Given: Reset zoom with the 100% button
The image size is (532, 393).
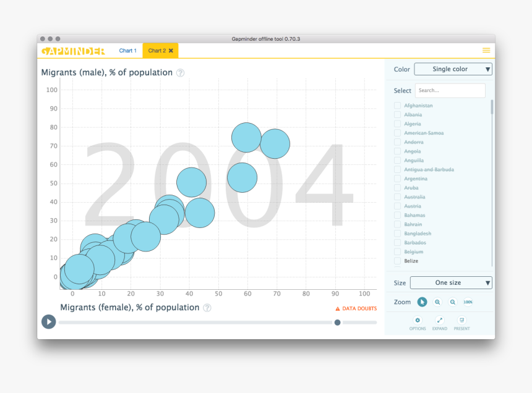Looking at the screenshot, I should pos(468,302).
